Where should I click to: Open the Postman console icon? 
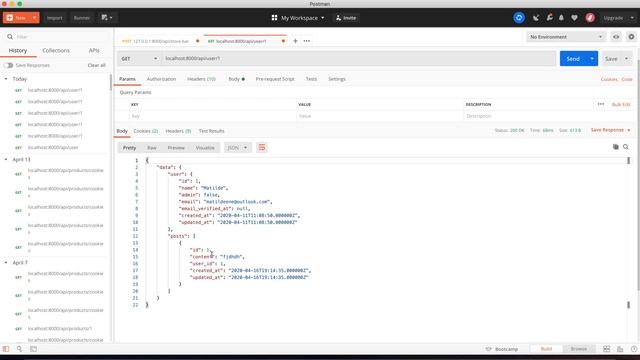click(33, 349)
